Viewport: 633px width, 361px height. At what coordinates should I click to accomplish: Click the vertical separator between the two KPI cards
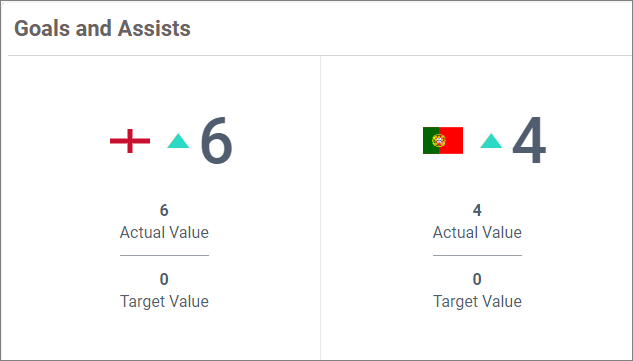pos(321,208)
